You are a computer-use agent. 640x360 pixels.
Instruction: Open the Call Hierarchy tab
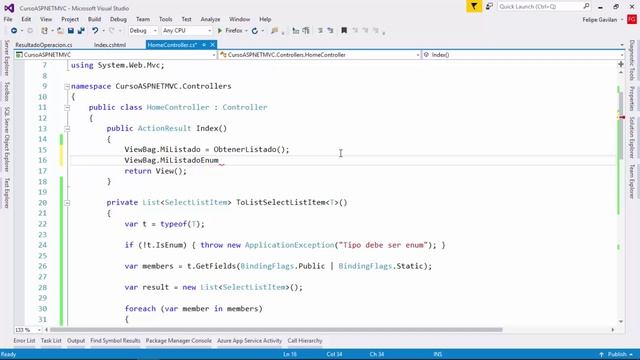304,341
